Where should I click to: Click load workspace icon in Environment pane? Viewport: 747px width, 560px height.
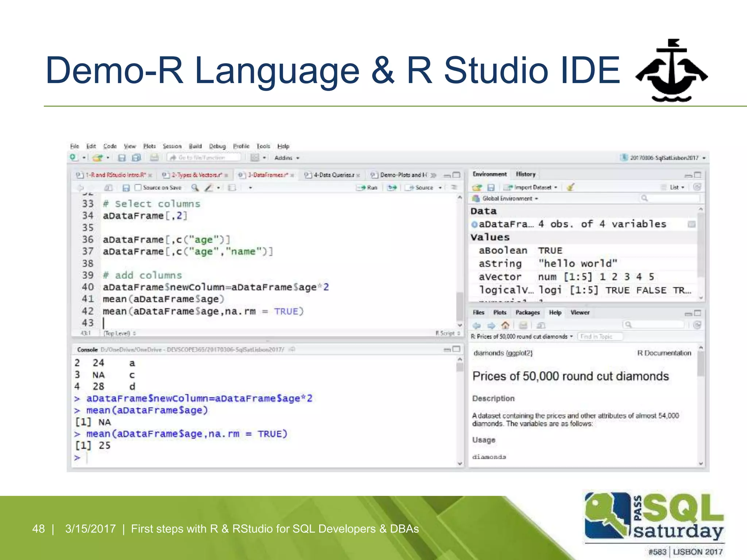tap(477, 187)
